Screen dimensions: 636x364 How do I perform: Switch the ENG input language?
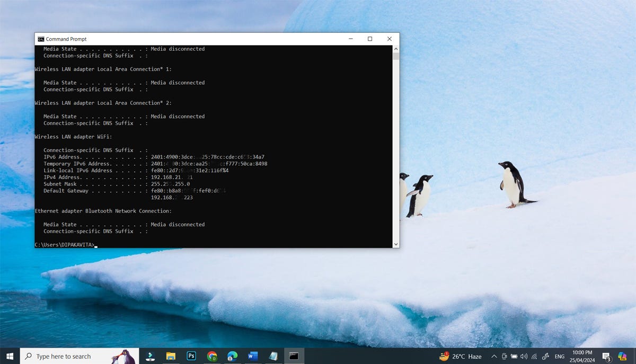(x=559, y=357)
